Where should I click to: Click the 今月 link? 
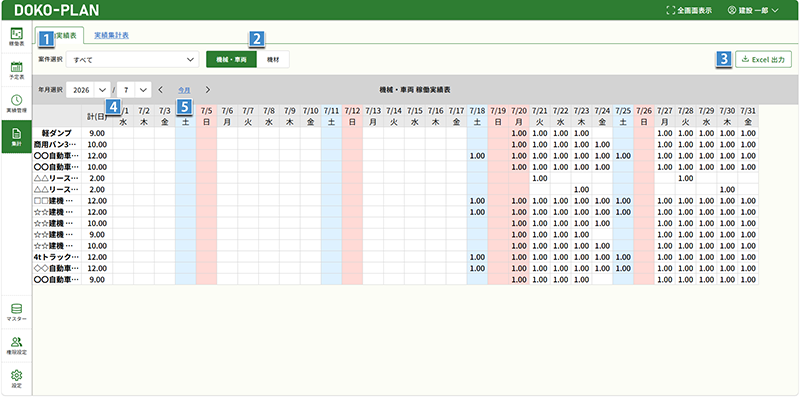pos(184,90)
